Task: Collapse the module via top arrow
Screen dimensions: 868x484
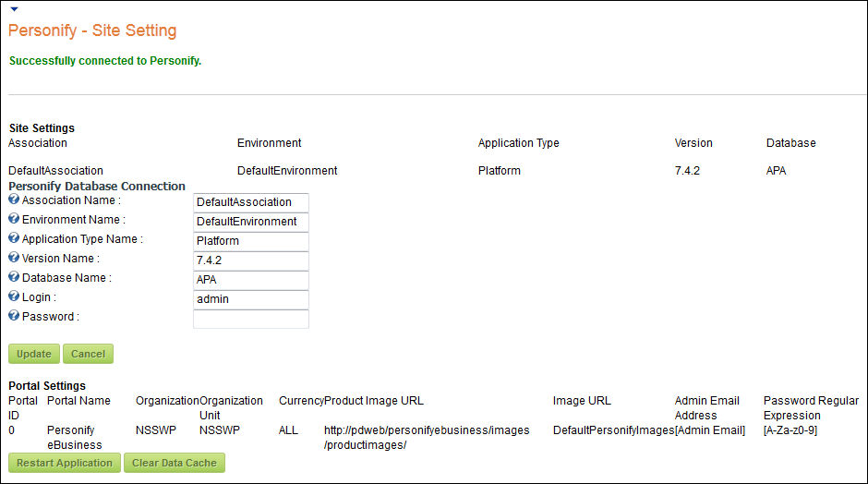Action: tap(15, 9)
